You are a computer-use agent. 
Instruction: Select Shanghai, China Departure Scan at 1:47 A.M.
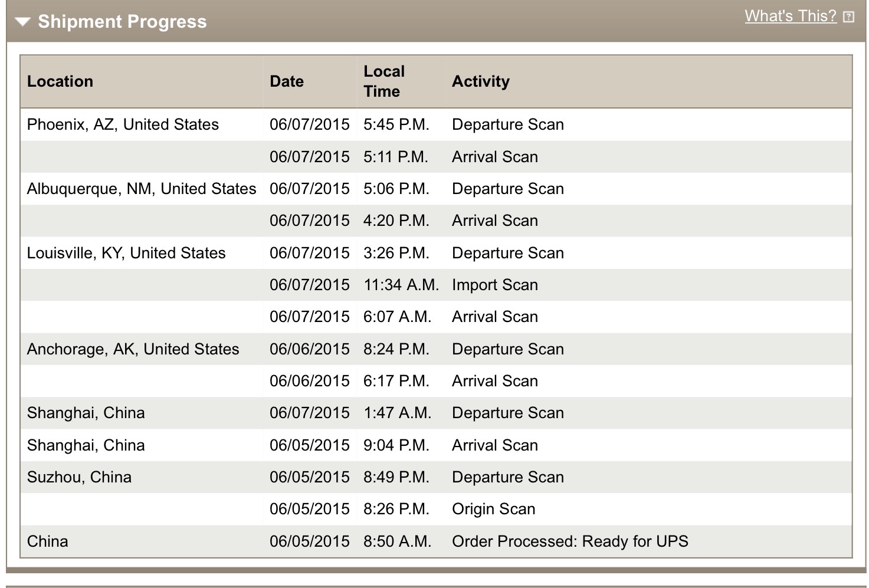(437, 413)
